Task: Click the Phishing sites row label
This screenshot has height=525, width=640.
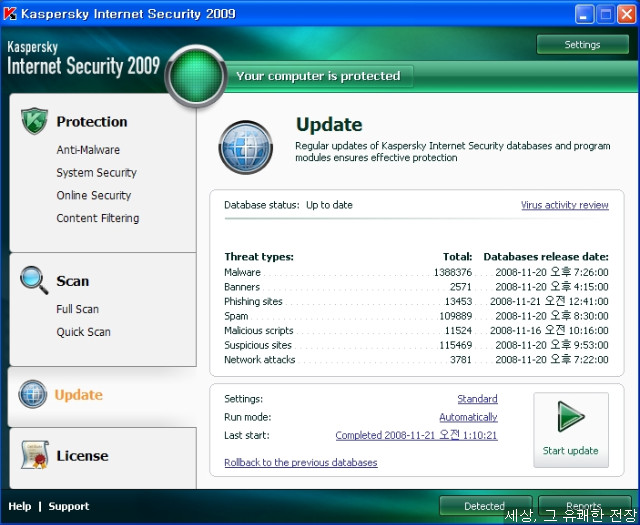Action: pyautogui.click(x=253, y=302)
